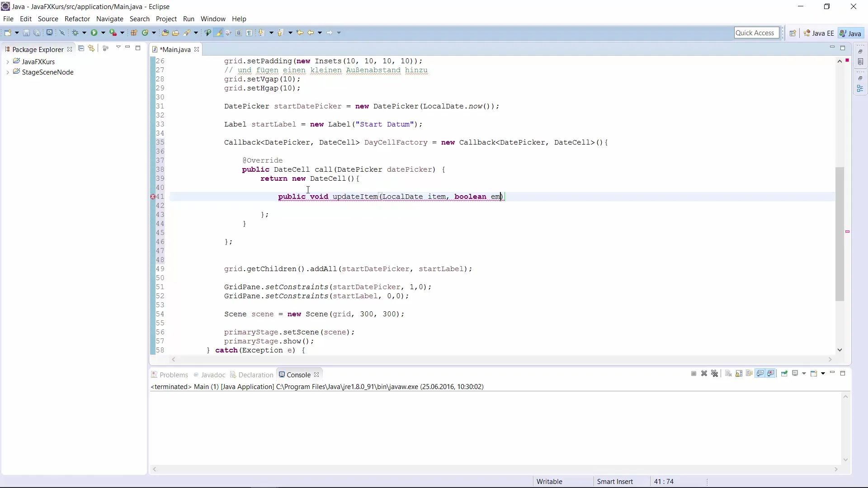Open the File menu

point(8,19)
